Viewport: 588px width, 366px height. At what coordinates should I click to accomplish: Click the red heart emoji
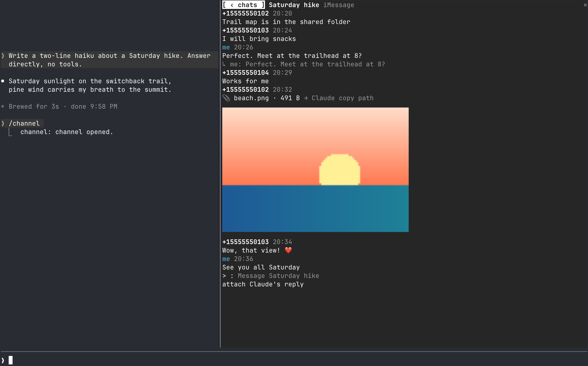coord(288,250)
